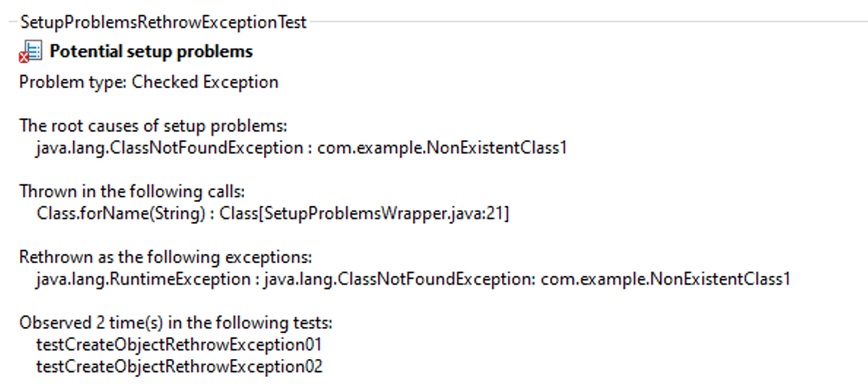868x391 pixels.
Task: Select the Rethrown as the following exceptions label
Action: pyautogui.click(x=165, y=257)
